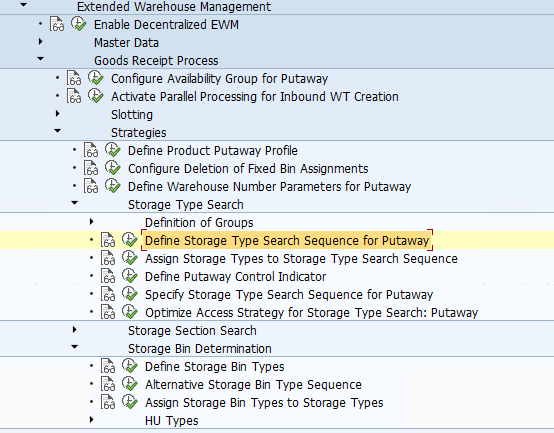Open documentation icon for Optimize Access Strategy
Screen dimensions: 554x433
pos(108,313)
